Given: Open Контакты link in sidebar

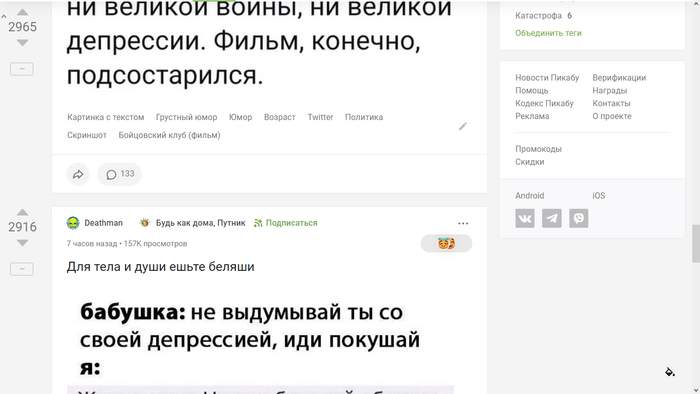Looking at the screenshot, I should click(x=611, y=104).
